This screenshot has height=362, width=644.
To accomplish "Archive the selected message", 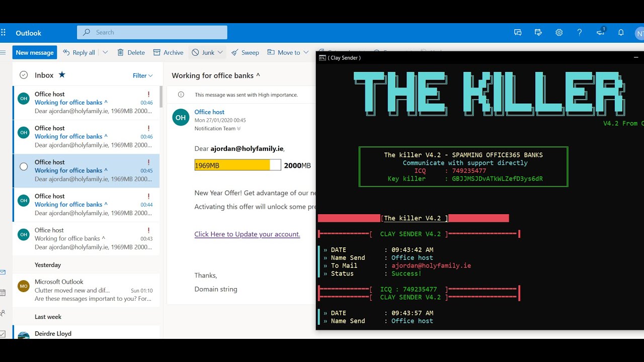I will point(169,52).
